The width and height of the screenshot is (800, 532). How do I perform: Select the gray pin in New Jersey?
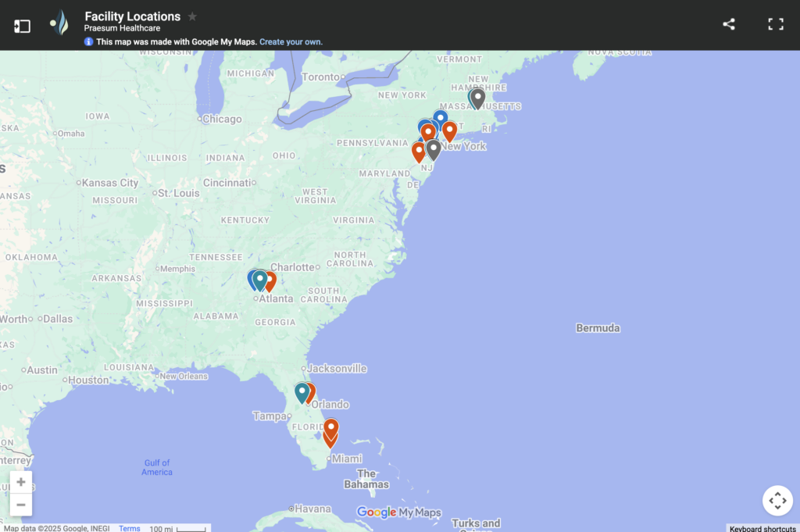[x=434, y=148]
